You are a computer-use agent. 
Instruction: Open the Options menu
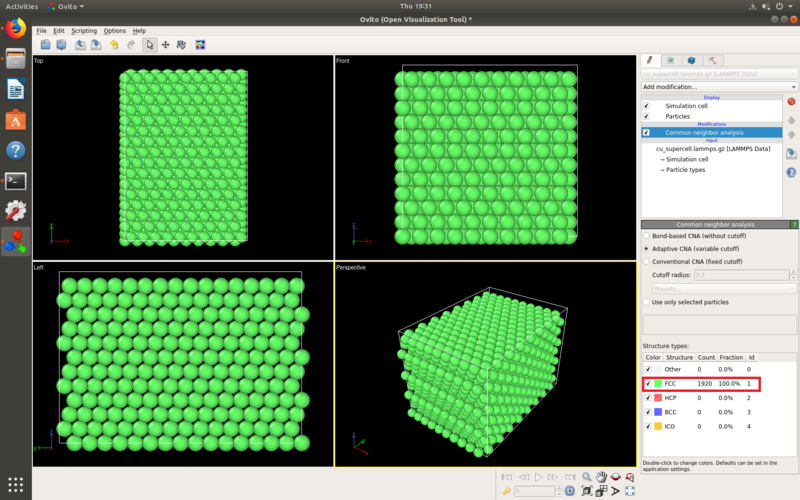pyautogui.click(x=114, y=31)
